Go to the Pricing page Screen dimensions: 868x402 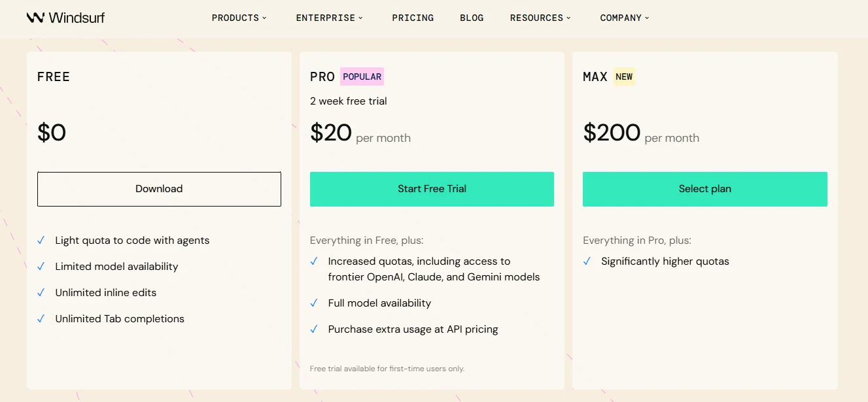click(413, 18)
